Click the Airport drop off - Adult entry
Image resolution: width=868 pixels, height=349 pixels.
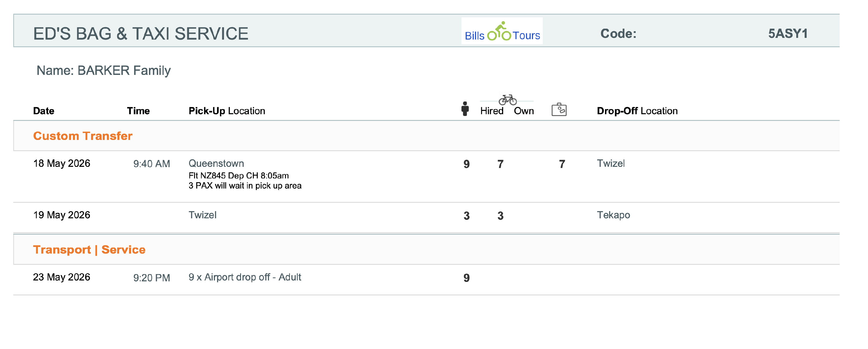(x=245, y=277)
